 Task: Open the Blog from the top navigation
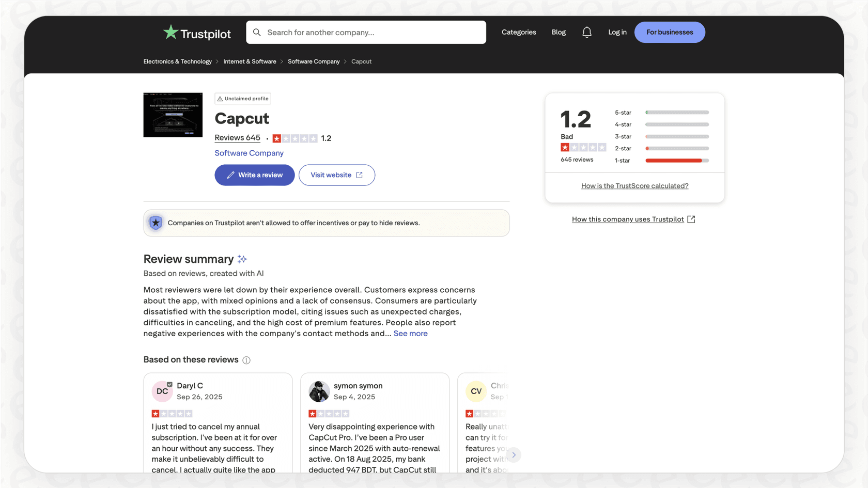tap(558, 32)
